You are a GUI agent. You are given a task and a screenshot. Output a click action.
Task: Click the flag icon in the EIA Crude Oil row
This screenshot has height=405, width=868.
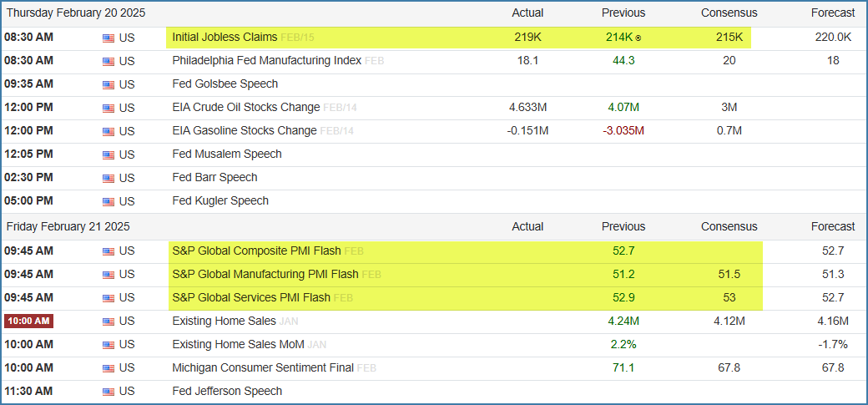[108, 108]
